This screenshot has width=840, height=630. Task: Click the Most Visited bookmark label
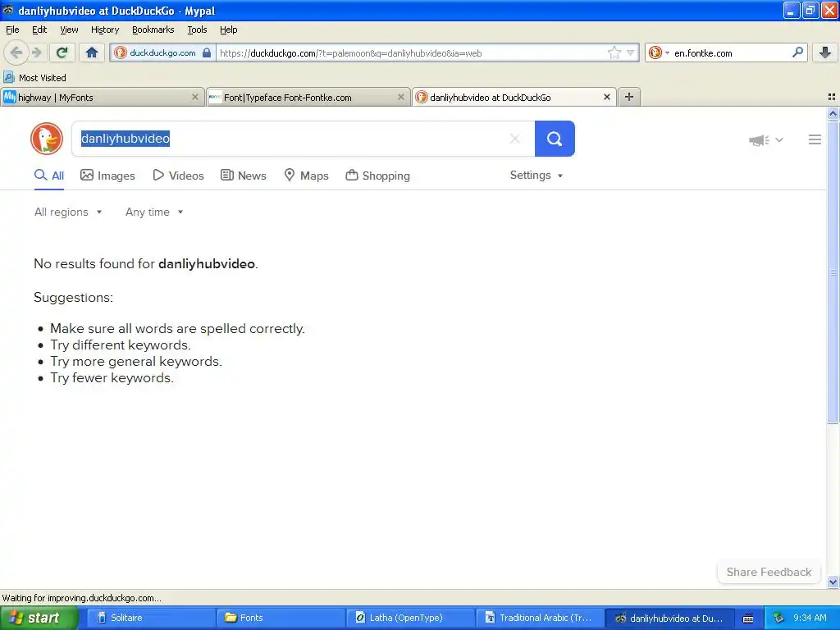click(43, 78)
